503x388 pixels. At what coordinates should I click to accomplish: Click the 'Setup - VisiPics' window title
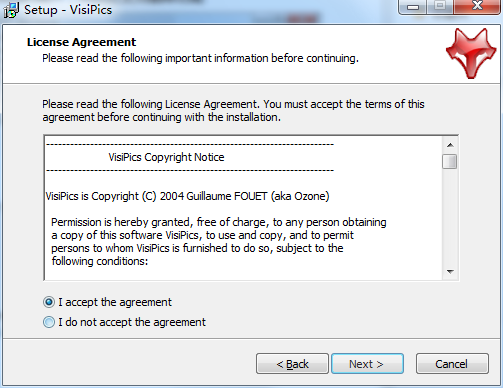[68, 10]
